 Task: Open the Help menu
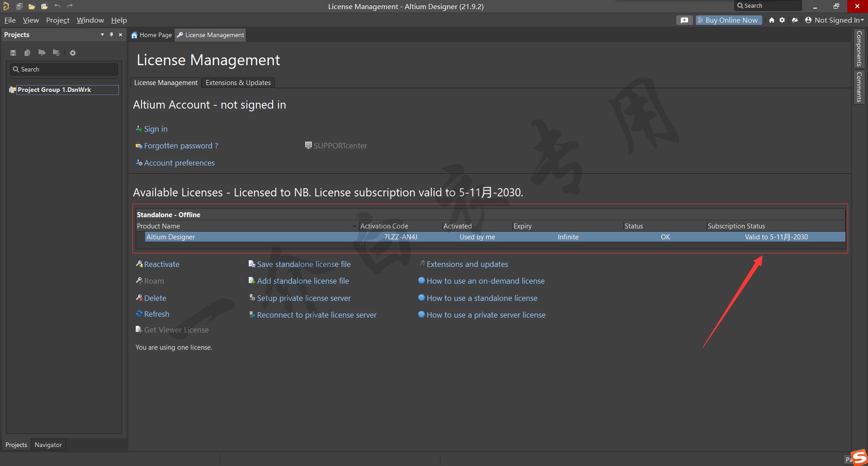[119, 20]
